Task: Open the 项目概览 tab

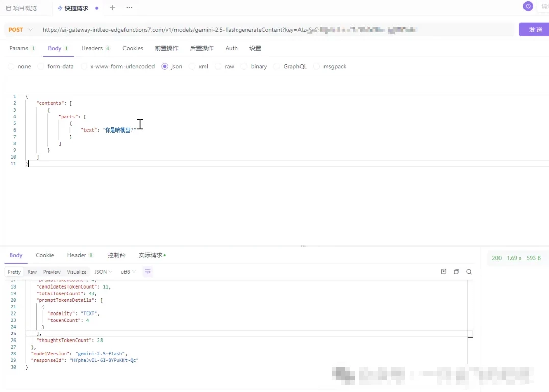Action: [21, 8]
